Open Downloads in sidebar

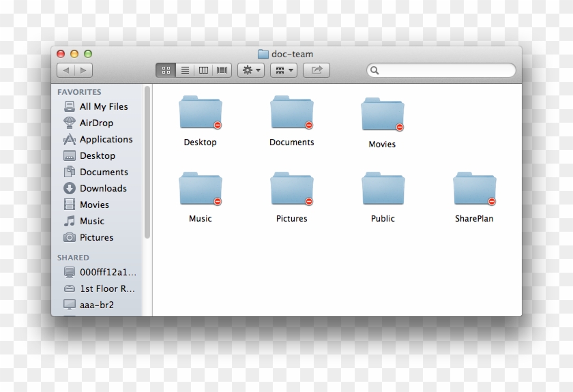[96, 189]
